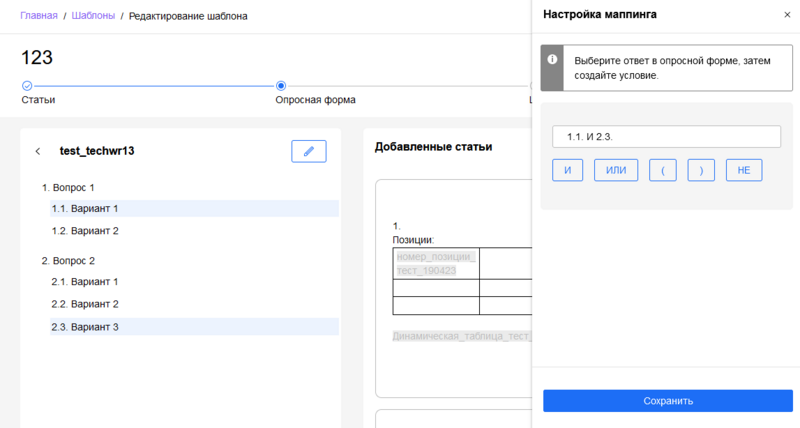The width and height of the screenshot is (800, 428).
Task: Open the Шаблоны breadcrumb link
Action: pyautogui.click(x=93, y=16)
